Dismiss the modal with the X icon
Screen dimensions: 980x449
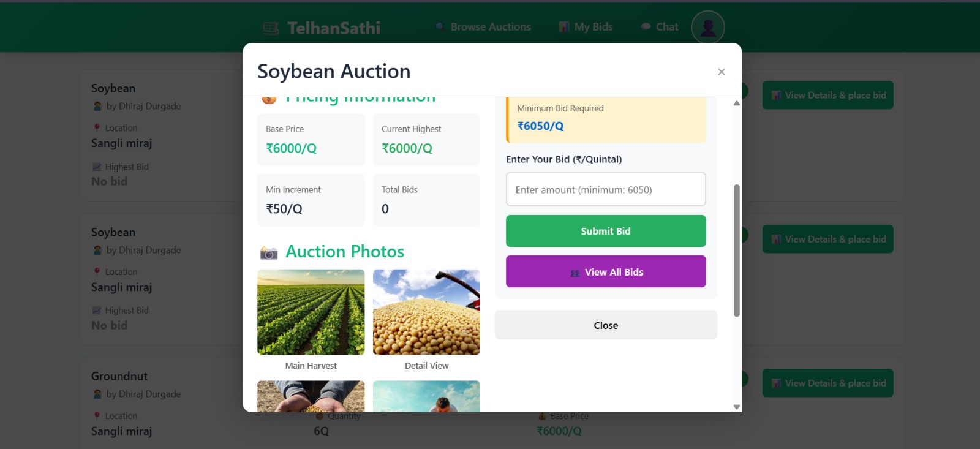(x=722, y=72)
